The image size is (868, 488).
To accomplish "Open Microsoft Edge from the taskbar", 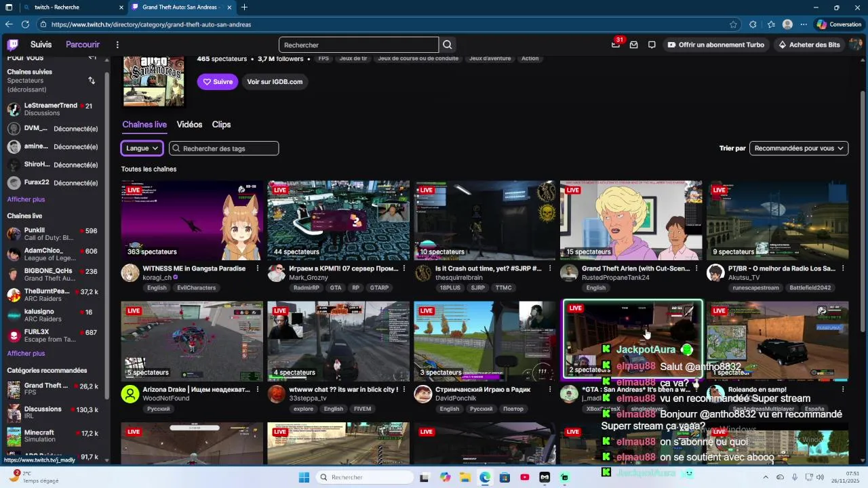I will pos(485,477).
